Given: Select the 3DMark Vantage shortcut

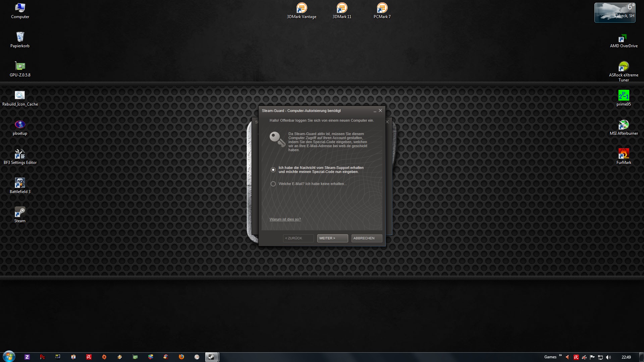Looking at the screenshot, I should (x=302, y=11).
